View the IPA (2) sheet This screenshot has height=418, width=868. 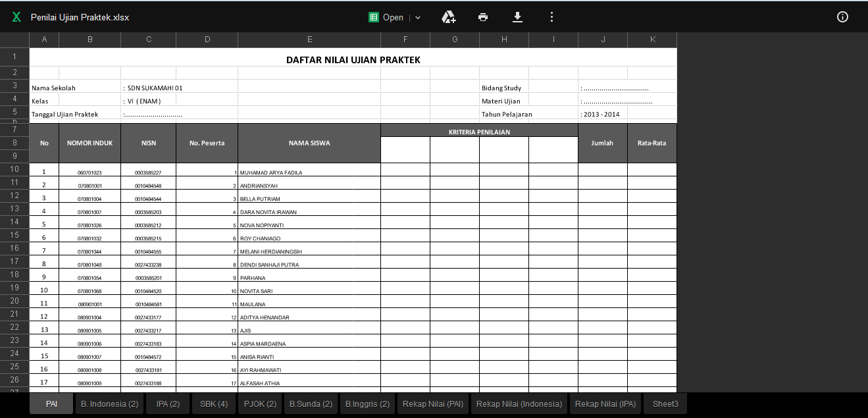point(167,404)
